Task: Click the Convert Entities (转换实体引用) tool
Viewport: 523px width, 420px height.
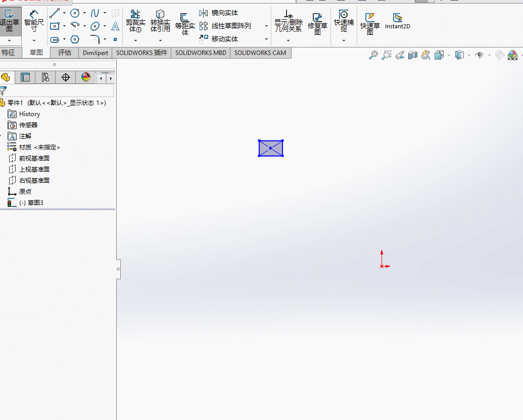Action: coord(160,21)
